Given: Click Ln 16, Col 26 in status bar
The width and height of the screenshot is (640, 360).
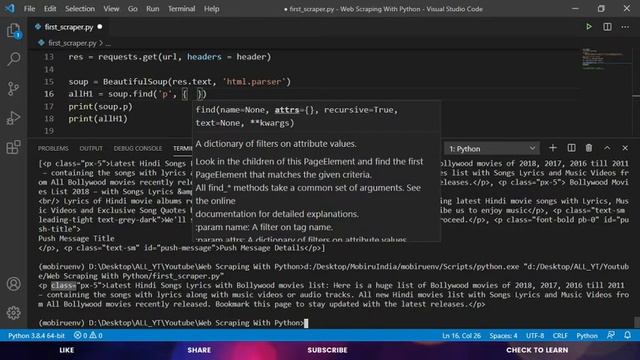Looking at the screenshot, I should click(461, 336).
